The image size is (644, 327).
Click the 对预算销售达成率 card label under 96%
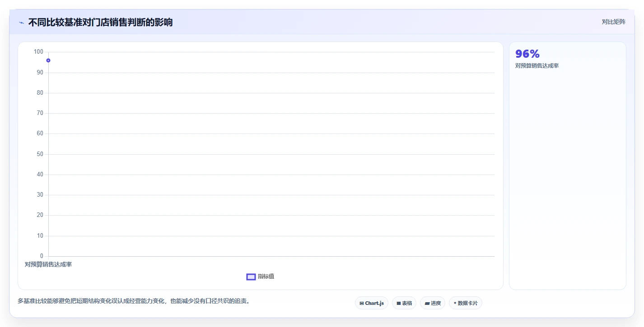tap(537, 66)
